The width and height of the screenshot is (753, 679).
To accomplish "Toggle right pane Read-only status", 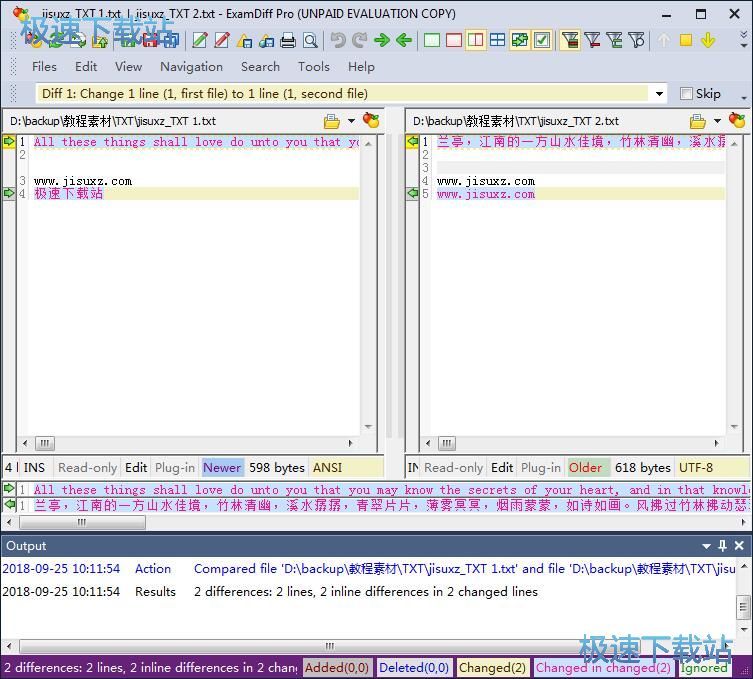I will [453, 468].
